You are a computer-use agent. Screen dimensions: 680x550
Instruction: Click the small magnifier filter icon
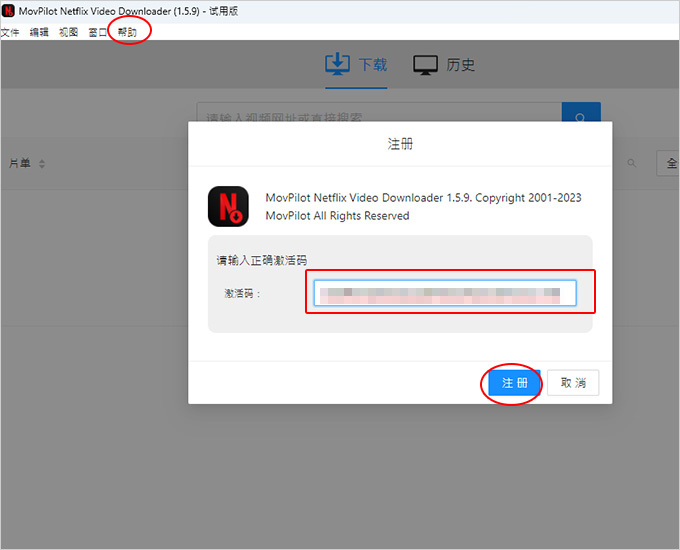[x=631, y=163]
